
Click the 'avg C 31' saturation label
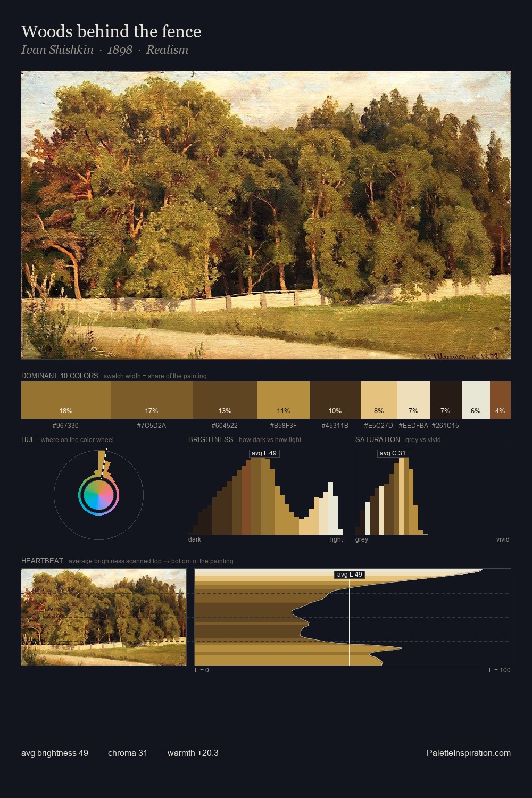coord(393,453)
